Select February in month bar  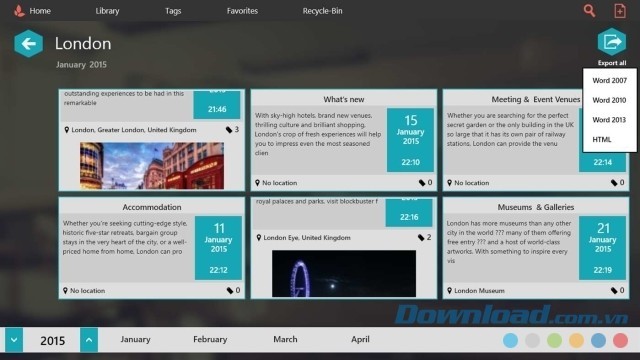tap(210, 339)
